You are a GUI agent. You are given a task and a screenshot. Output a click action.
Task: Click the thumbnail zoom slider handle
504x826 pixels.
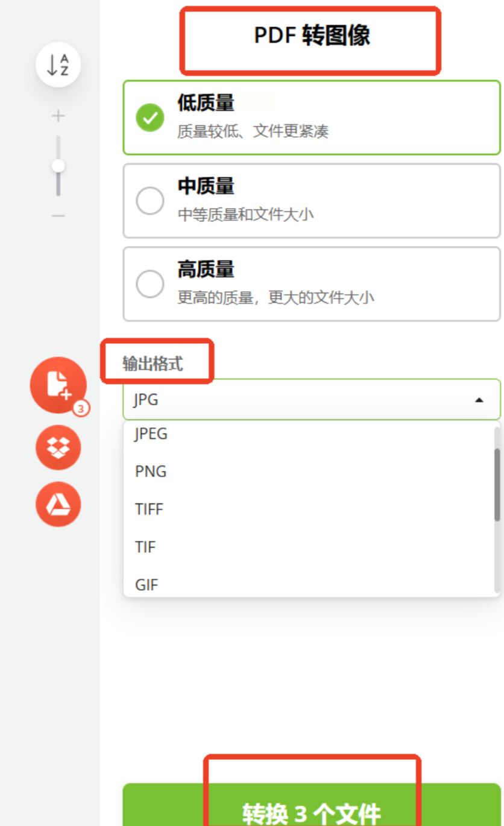[58, 166]
